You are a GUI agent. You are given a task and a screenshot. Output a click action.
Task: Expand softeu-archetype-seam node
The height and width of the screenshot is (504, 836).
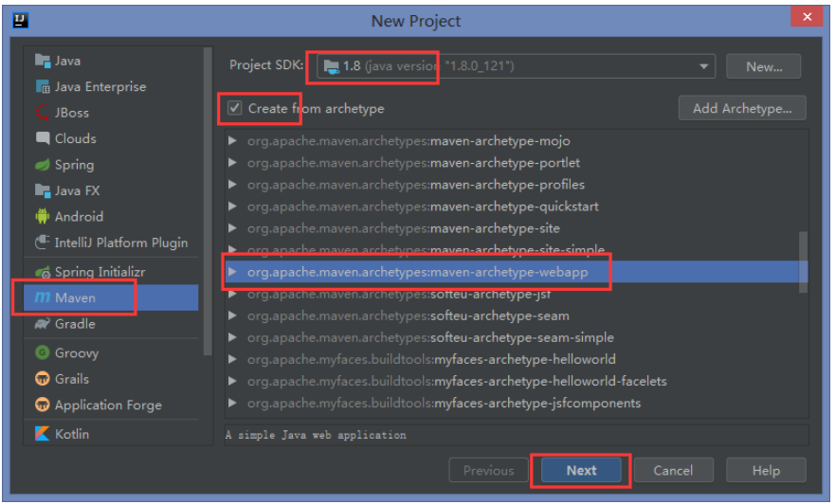click(x=232, y=315)
